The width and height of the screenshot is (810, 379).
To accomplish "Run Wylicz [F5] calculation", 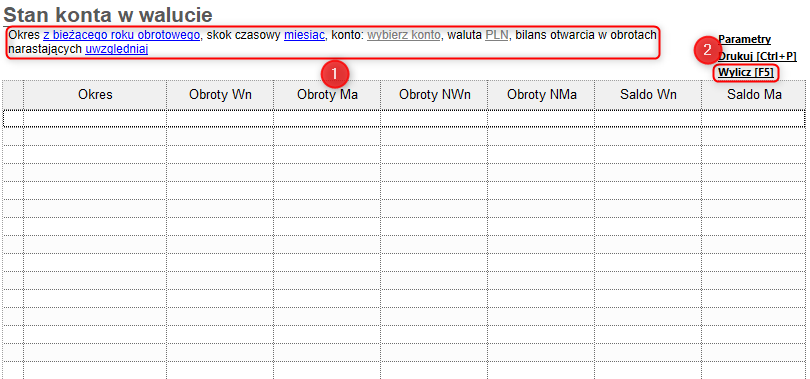I will tap(746, 73).
